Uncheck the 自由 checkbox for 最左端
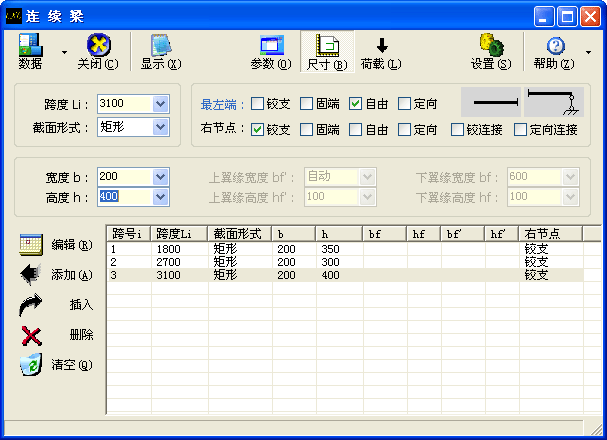Screen dimensions: 607x440 356,102
